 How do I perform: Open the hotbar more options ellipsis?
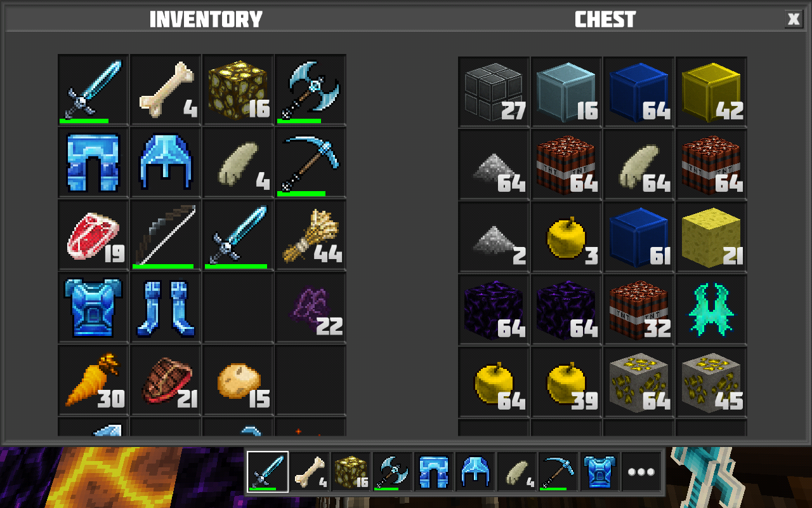click(641, 472)
